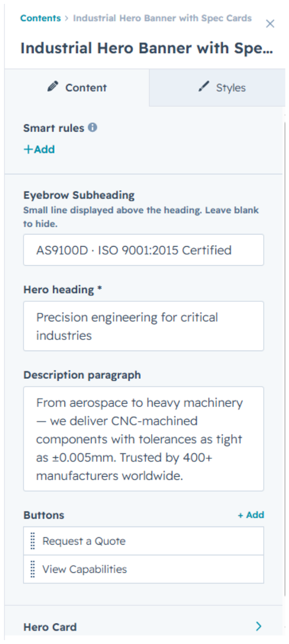Click the Smart rules info icon
This screenshot has width=289, height=644.
pyautogui.click(x=93, y=128)
